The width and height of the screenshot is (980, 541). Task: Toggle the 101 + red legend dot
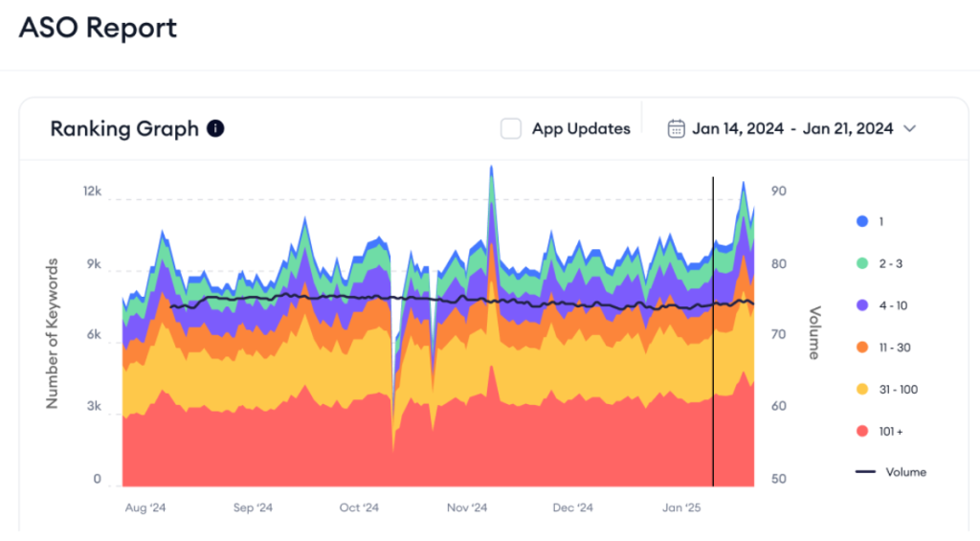tap(861, 432)
